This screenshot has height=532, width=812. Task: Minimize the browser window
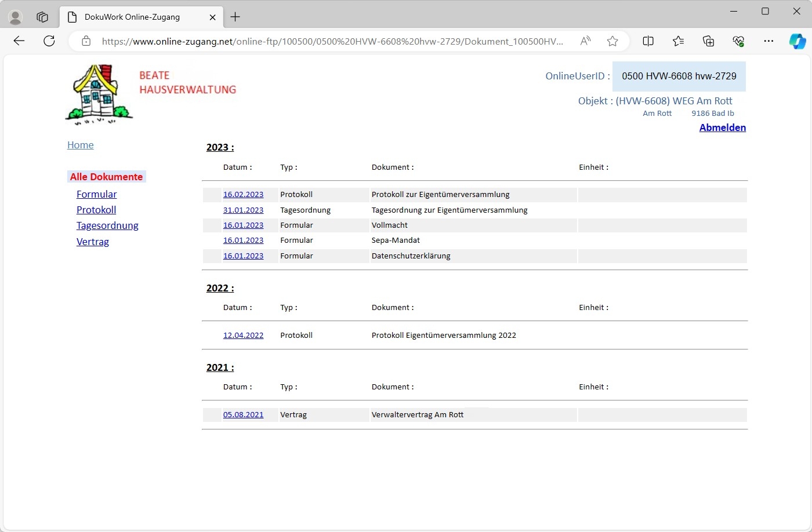734,11
